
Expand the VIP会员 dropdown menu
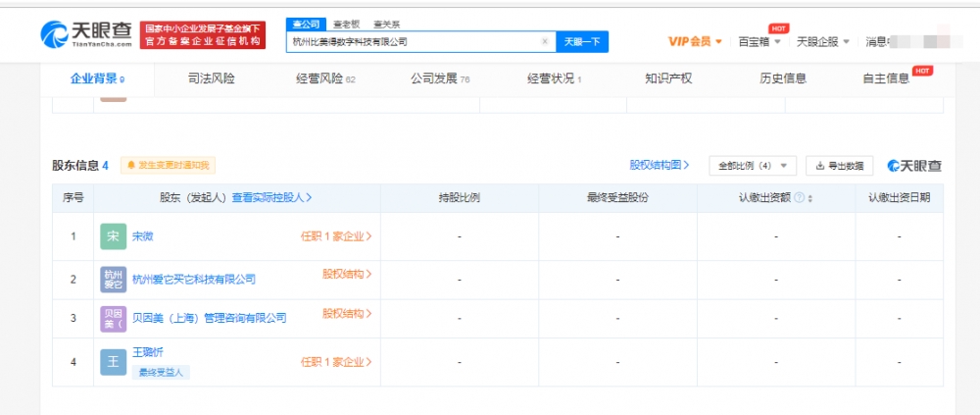coord(695,41)
